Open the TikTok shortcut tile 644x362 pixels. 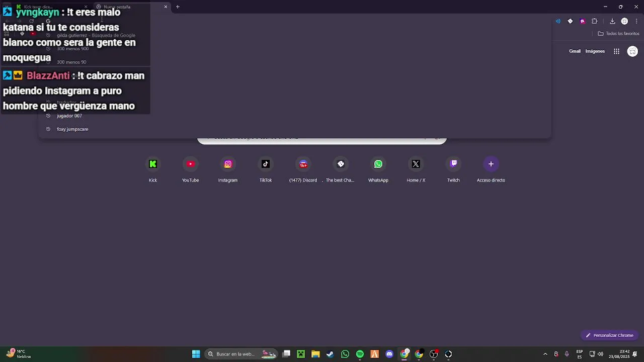[x=266, y=170]
